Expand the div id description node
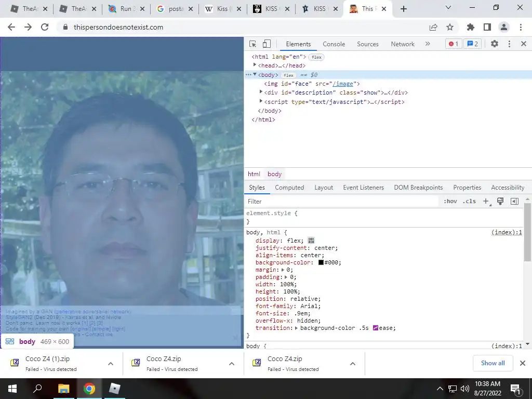This screenshot has height=399, width=532. 261,92
